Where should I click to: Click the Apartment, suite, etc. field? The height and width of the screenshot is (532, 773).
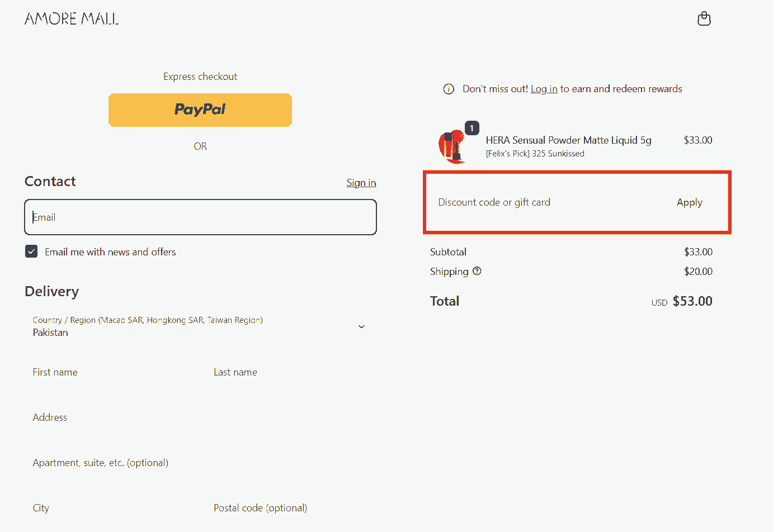200,463
